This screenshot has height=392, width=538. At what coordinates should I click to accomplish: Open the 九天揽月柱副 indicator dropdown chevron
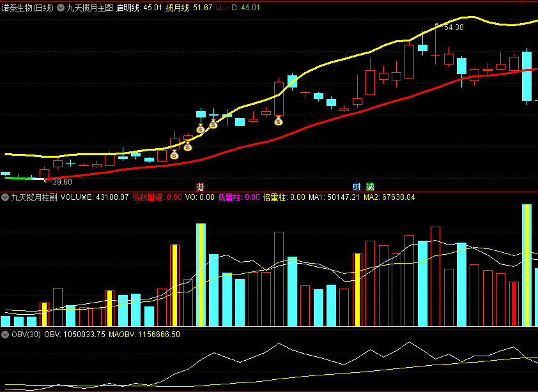click(x=5, y=197)
